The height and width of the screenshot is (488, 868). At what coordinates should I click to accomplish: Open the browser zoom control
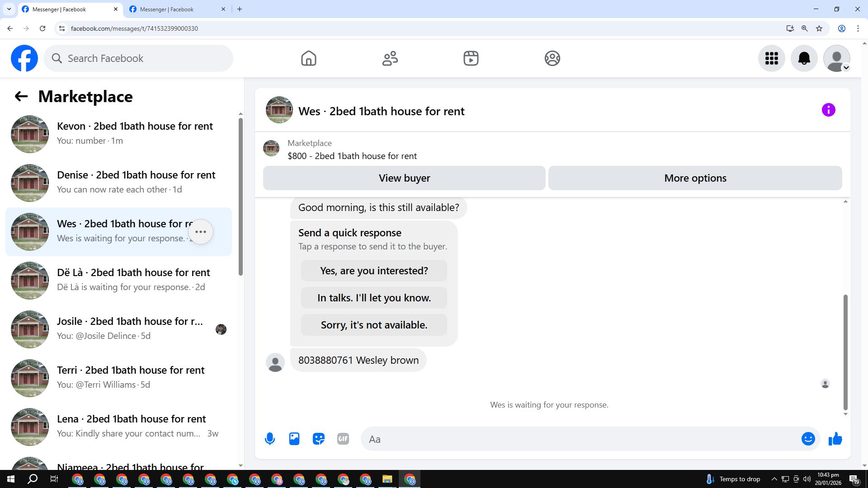pos(805,28)
